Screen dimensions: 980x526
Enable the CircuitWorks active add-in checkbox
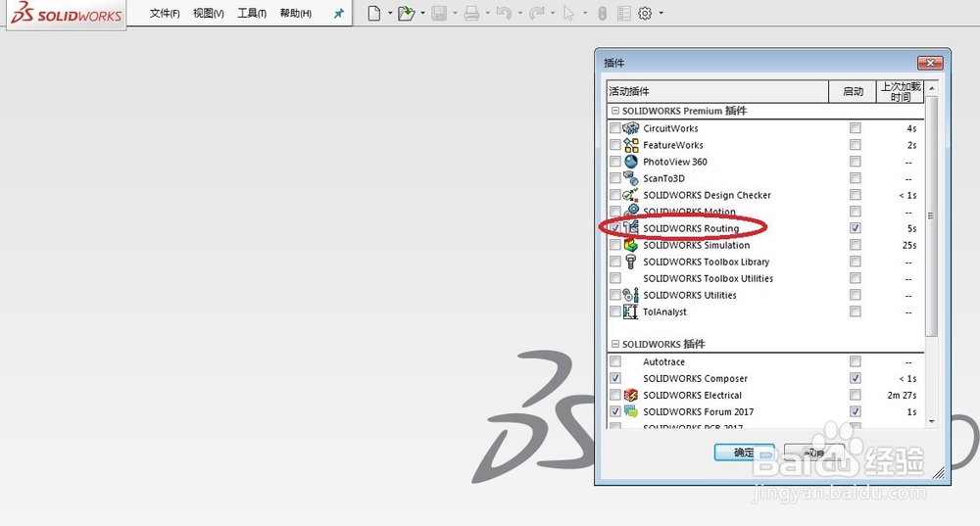pyautogui.click(x=615, y=128)
